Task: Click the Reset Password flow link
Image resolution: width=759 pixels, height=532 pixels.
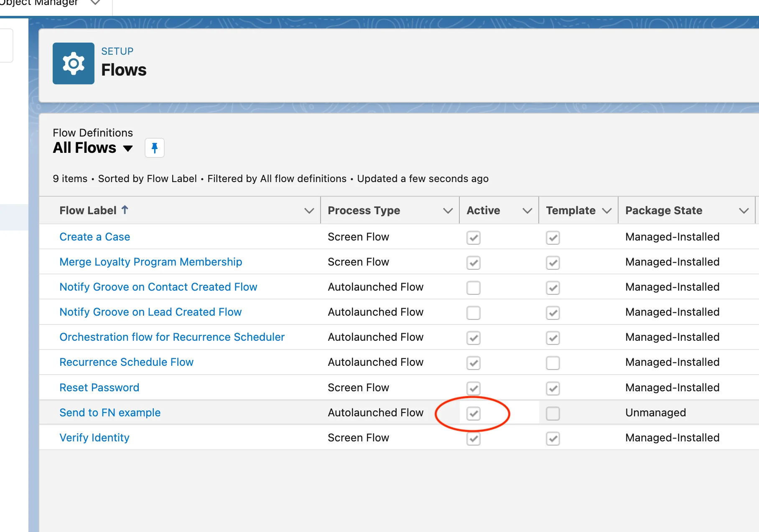Action: [99, 388]
